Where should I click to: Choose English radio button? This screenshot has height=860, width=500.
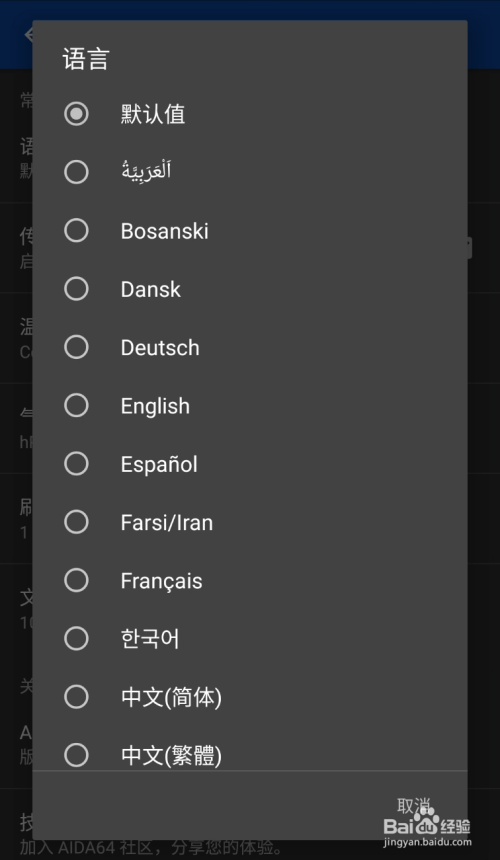click(x=76, y=405)
